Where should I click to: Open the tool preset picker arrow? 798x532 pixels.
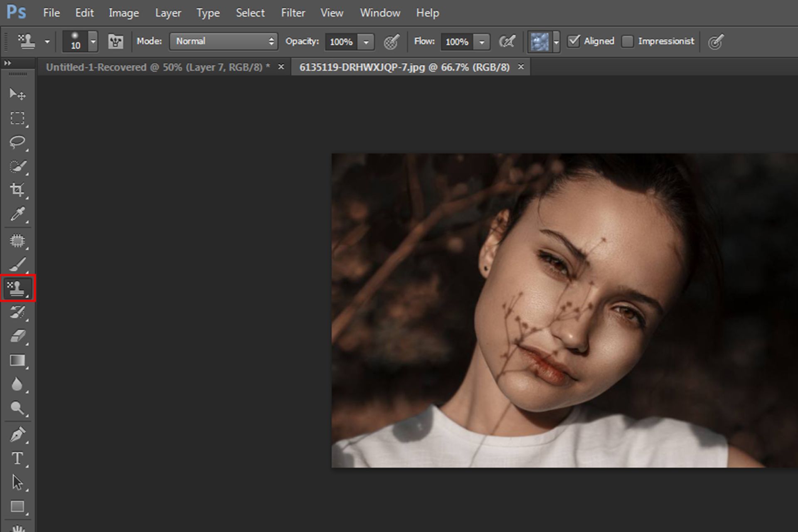point(47,42)
